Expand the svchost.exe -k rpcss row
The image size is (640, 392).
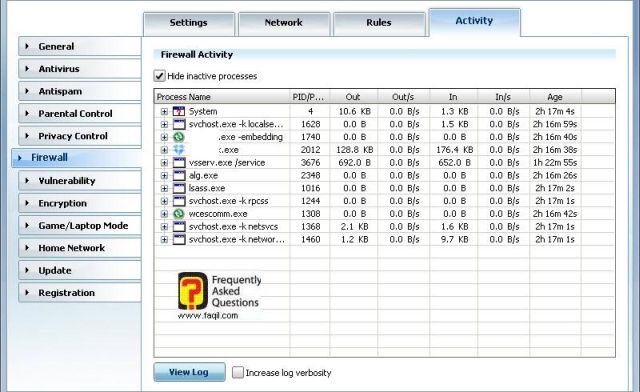pyautogui.click(x=164, y=201)
